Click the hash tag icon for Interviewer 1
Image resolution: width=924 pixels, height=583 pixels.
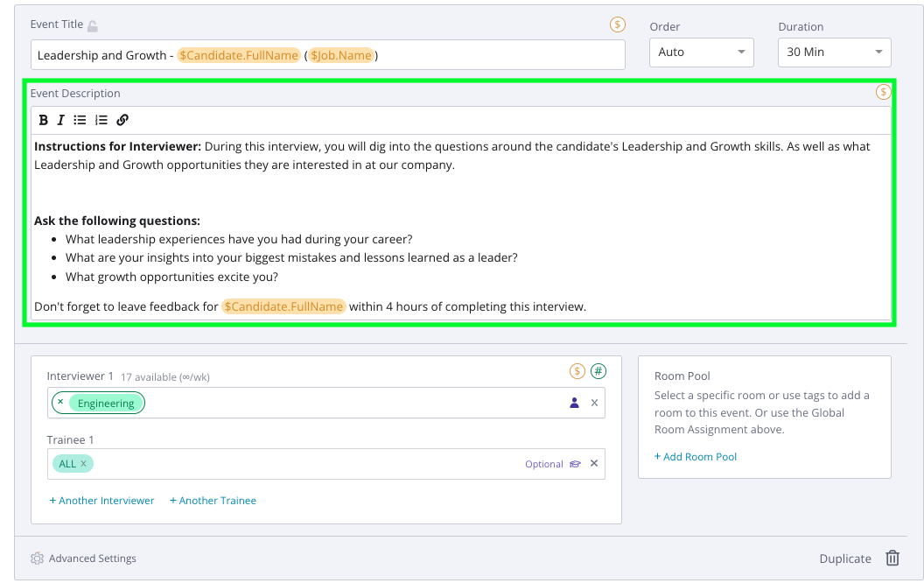[x=598, y=371]
